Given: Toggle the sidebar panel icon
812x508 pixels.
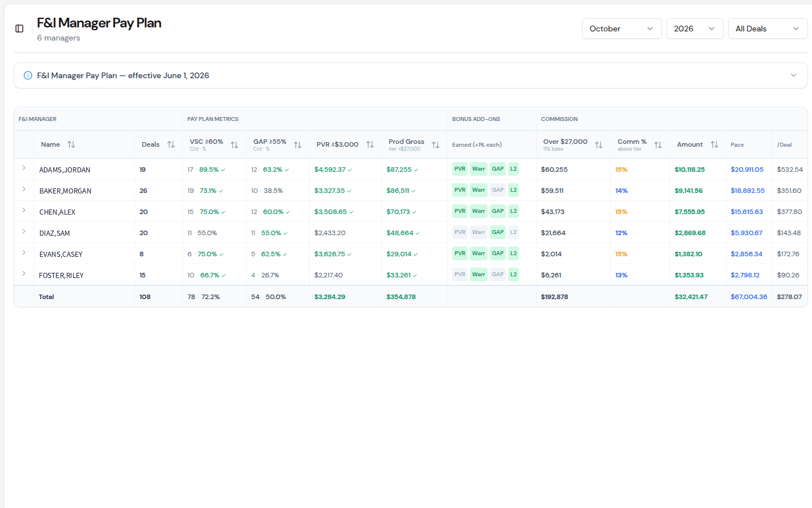Looking at the screenshot, I should coord(19,29).
